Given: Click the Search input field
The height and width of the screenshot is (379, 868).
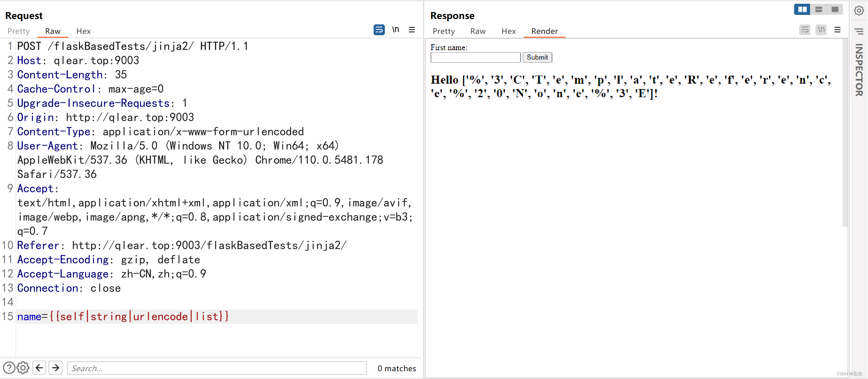Looking at the screenshot, I should click(217, 368).
